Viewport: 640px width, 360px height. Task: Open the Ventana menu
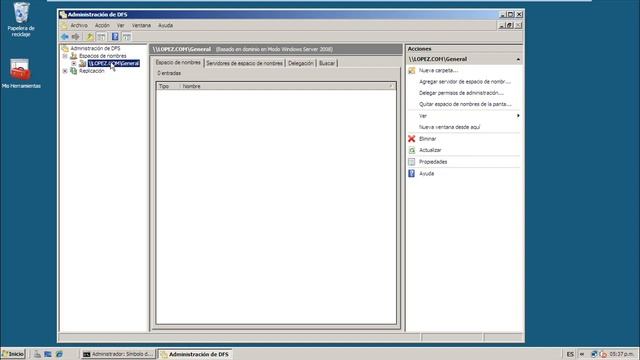coord(141,25)
